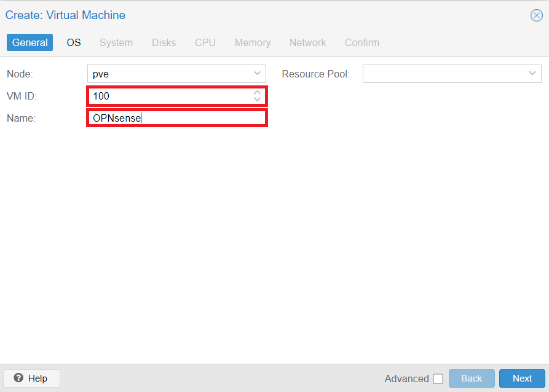This screenshot has height=392, width=549.
Task: Open the System tab
Action: [116, 42]
